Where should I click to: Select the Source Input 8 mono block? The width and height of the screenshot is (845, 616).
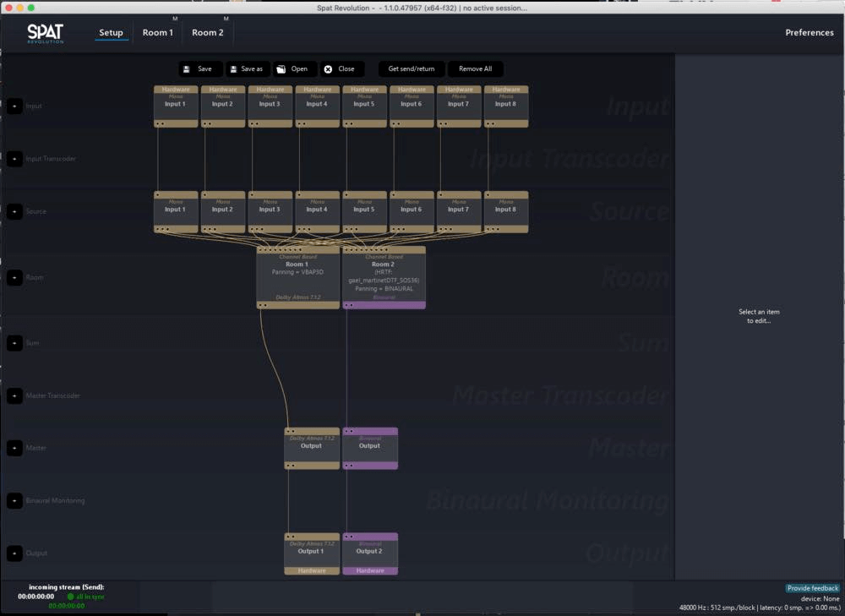tap(505, 210)
